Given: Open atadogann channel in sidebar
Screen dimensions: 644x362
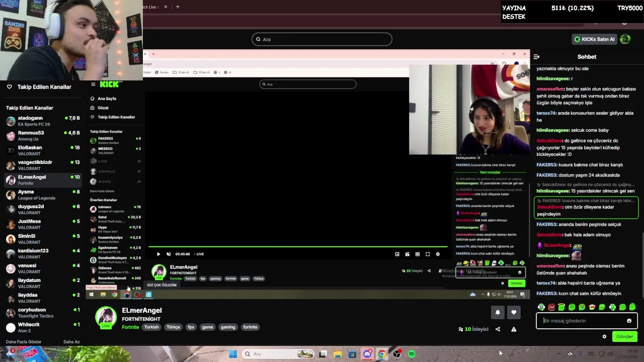Looking at the screenshot, I should coord(43,121).
